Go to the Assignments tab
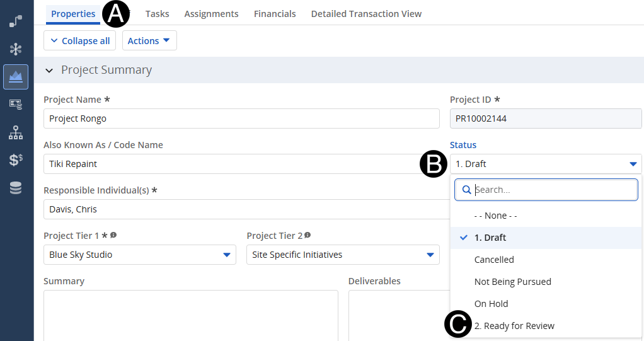The image size is (644, 341). 211,14
